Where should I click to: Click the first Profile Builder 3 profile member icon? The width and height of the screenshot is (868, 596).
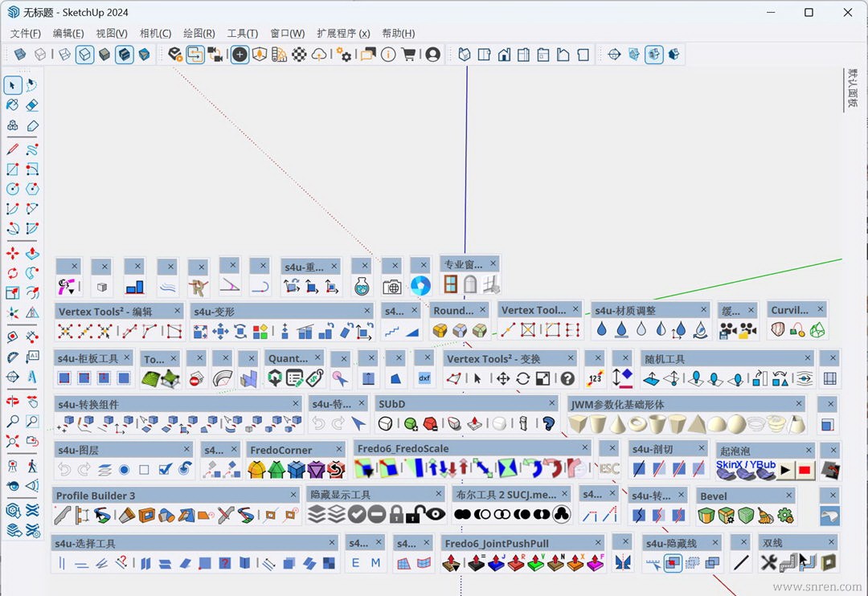tap(63, 515)
